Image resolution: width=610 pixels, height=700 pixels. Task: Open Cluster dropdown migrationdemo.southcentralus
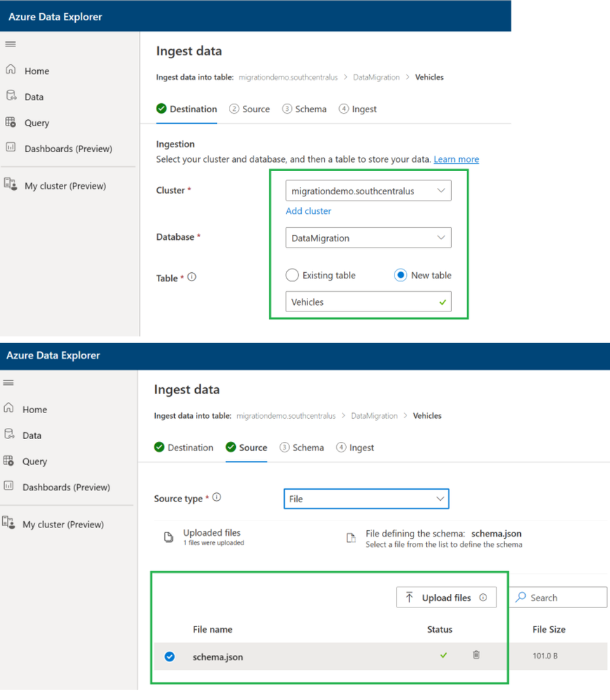pyautogui.click(x=369, y=191)
